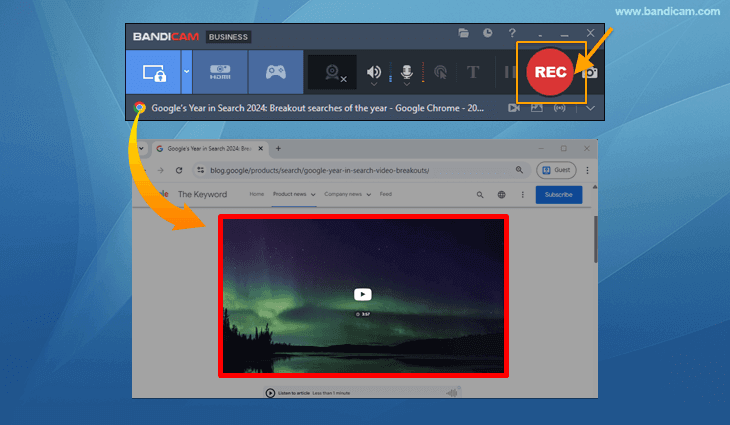Open screen recording mode dropdown arrow
This screenshot has height=425, width=730.
[x=186, y=72]
